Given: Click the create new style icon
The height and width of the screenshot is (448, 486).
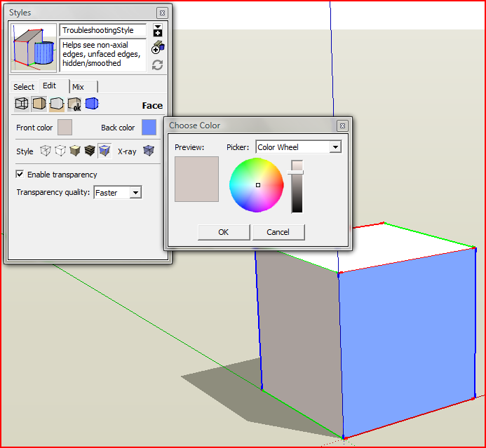Looking at the screenshot, I should 158,47.
